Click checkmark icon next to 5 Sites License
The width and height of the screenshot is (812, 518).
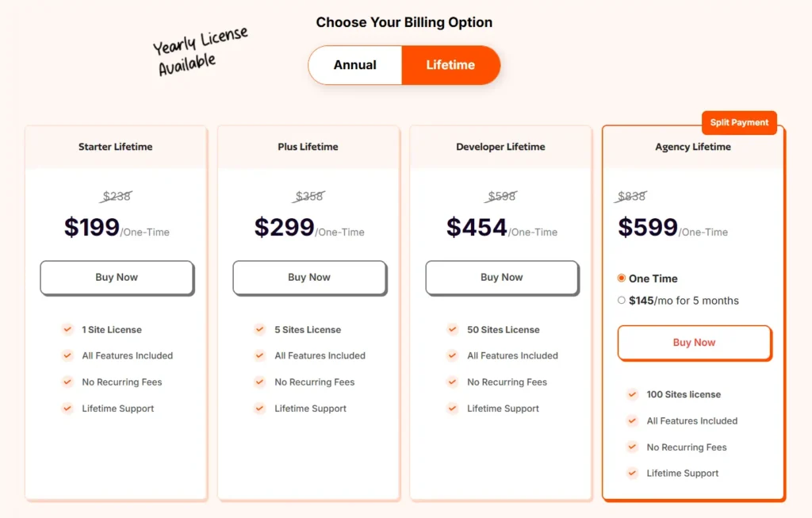point(260,329)
